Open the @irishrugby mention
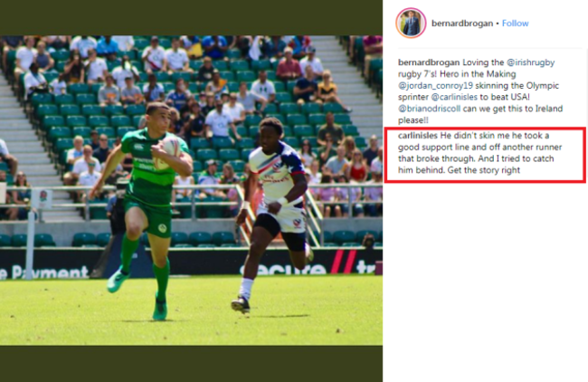This screenshot has height=382, width=588. [x=530, y=62]
